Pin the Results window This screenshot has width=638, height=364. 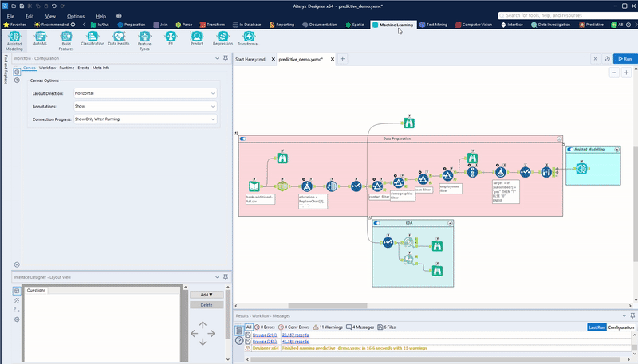pos(632,315)
